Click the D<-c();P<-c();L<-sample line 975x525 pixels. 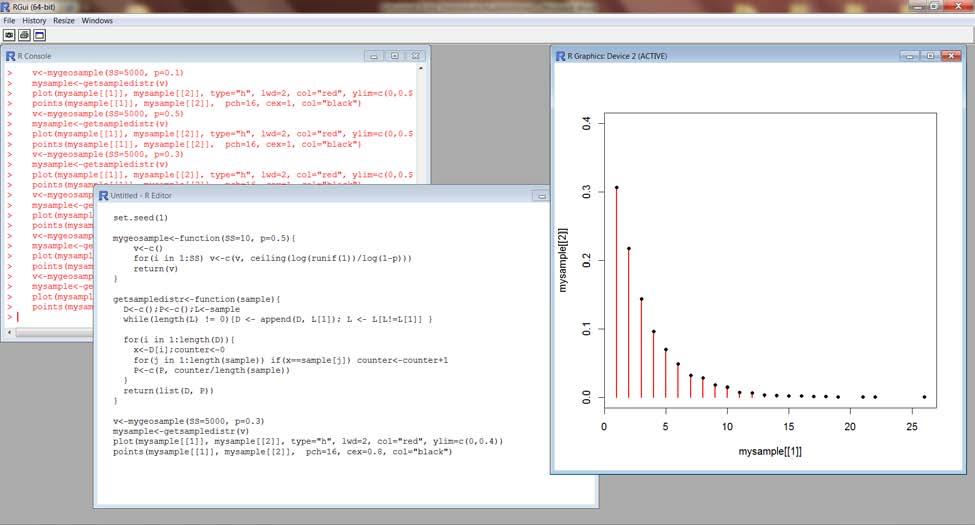pyautogui.click(x=182, y=309)
